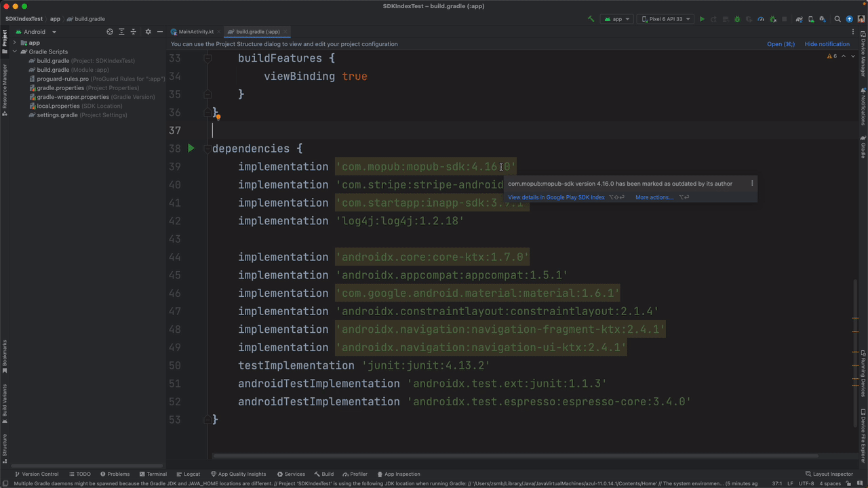This screenshot has width=868, height=488.
Task: Click the user avatar icon in toolbar
Action: pyautogui.click(x=861, y=19)
